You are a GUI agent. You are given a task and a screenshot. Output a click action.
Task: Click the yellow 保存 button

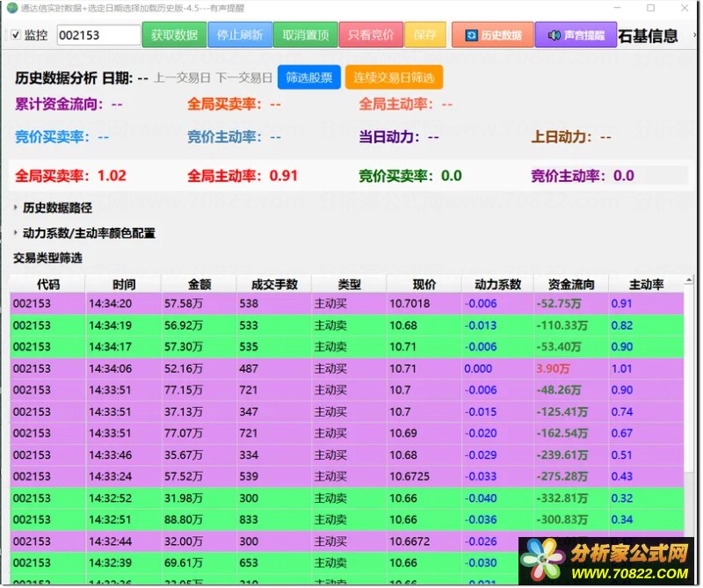click(425, 34)
